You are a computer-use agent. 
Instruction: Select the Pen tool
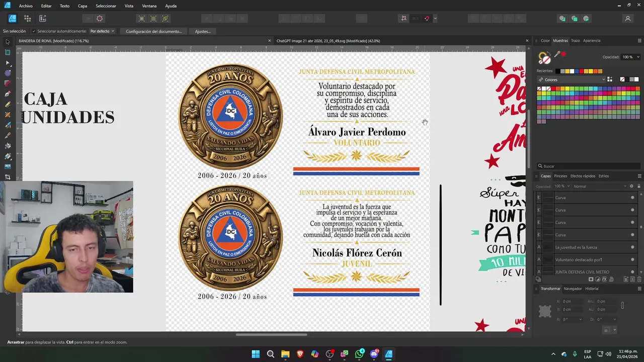click(8, 94)
